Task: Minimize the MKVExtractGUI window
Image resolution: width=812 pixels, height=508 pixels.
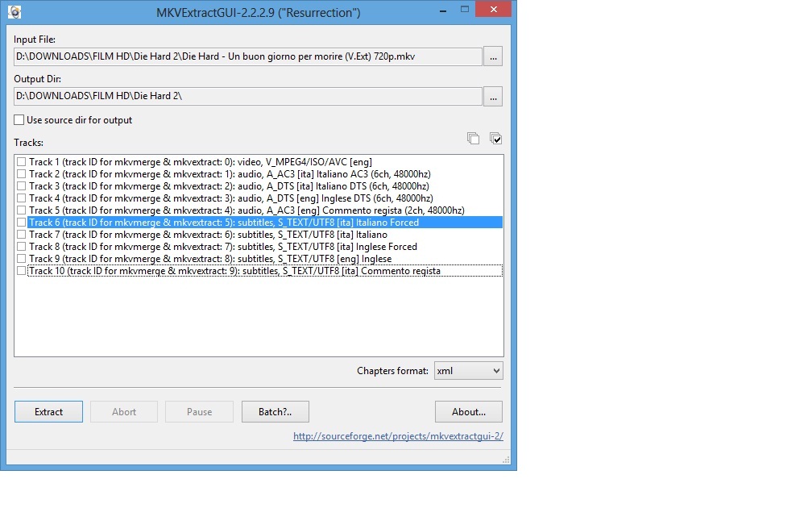Action: [442, 10]
